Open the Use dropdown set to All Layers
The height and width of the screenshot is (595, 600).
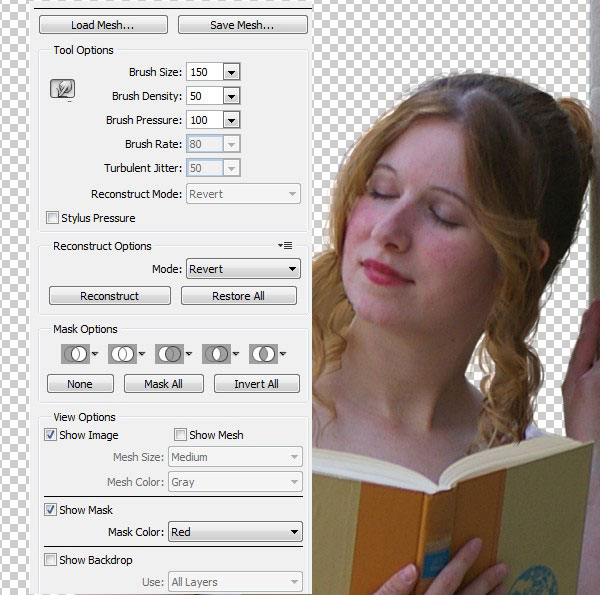235,582
